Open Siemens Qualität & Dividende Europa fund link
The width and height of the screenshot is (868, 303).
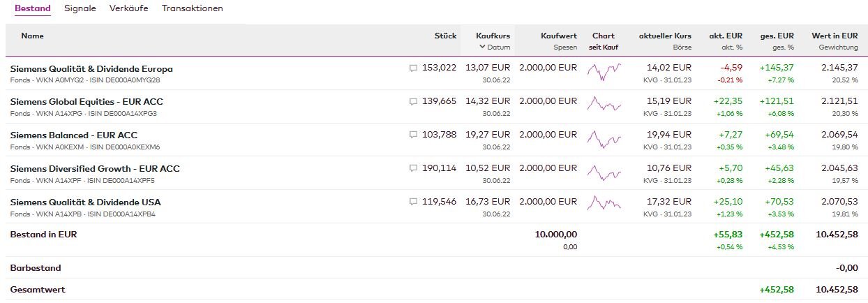coord(91,69)
